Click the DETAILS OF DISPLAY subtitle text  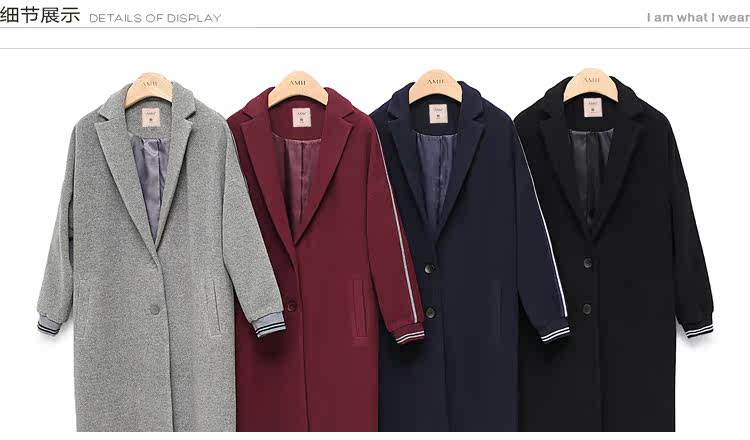155,18
